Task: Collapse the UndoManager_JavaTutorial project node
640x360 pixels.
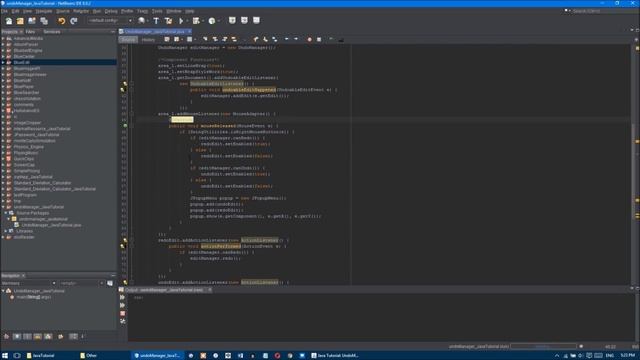Action: click(x=3, y=207)
